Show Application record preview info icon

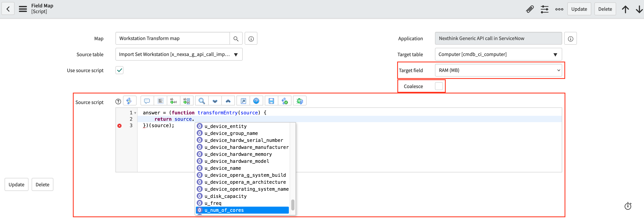571,38
